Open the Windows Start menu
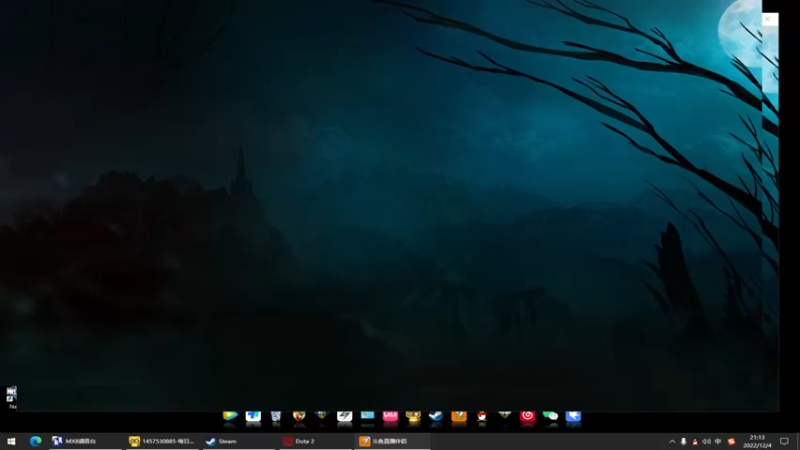The height and width of the screenshot is (450, 800). click(11, 441)
